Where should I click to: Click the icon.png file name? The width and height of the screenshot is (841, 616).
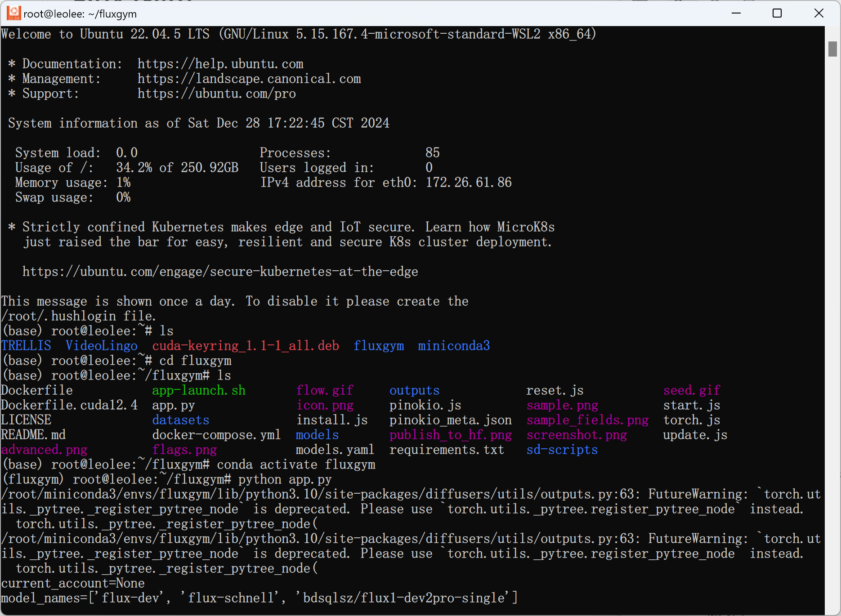[325, 405]
